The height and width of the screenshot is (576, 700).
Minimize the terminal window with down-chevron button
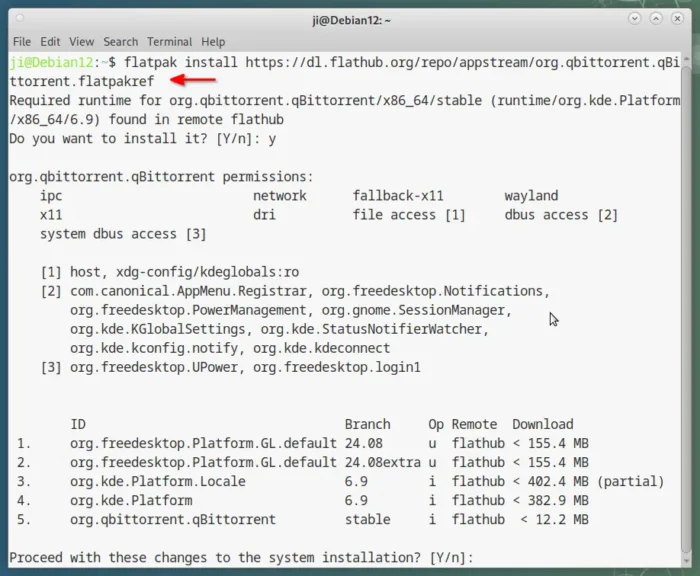click(x=634, y=18)
